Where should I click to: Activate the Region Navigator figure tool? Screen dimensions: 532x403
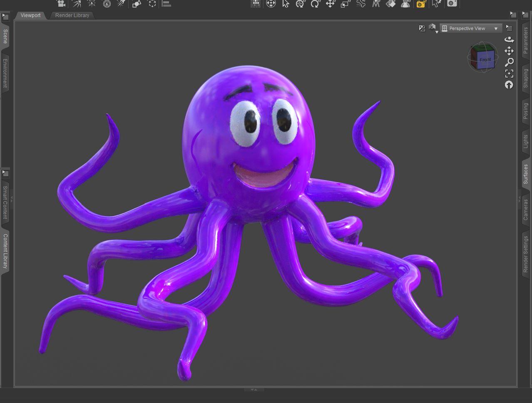click(x=405, y=3)
